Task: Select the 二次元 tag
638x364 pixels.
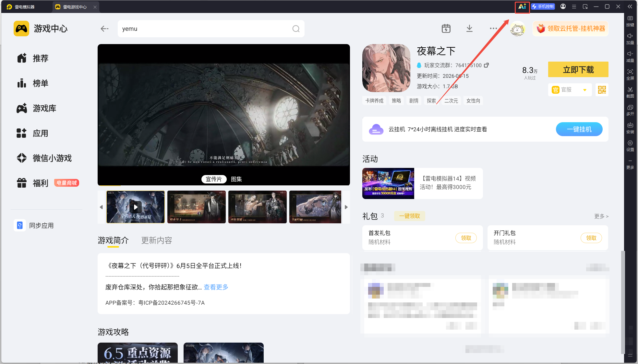Action: click(x=451, y=101)
